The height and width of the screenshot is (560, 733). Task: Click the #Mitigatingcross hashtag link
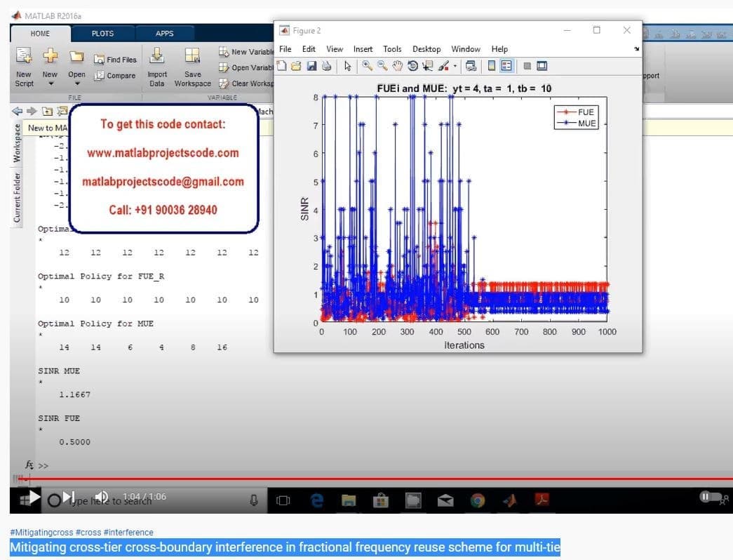tap(41, 532)
